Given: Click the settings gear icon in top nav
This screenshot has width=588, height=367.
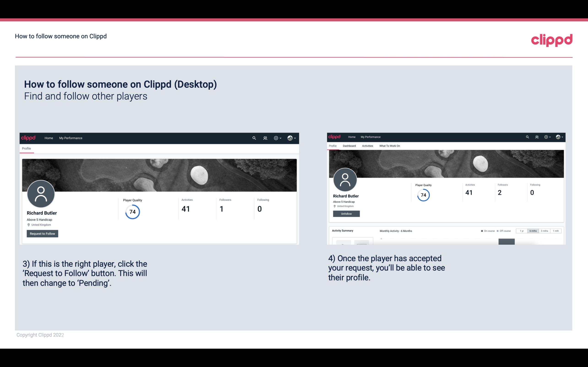Looking at the screenshot, I should tap(276, 138).
